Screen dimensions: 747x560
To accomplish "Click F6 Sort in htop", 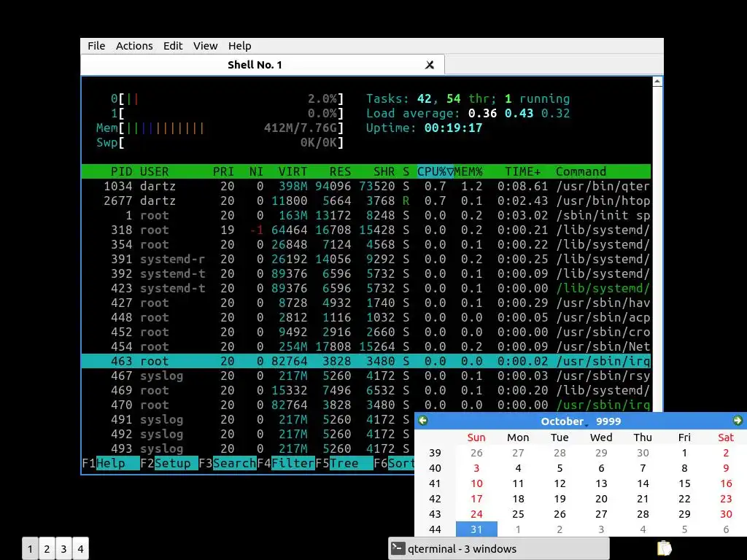I will click(x=395, y=463).
